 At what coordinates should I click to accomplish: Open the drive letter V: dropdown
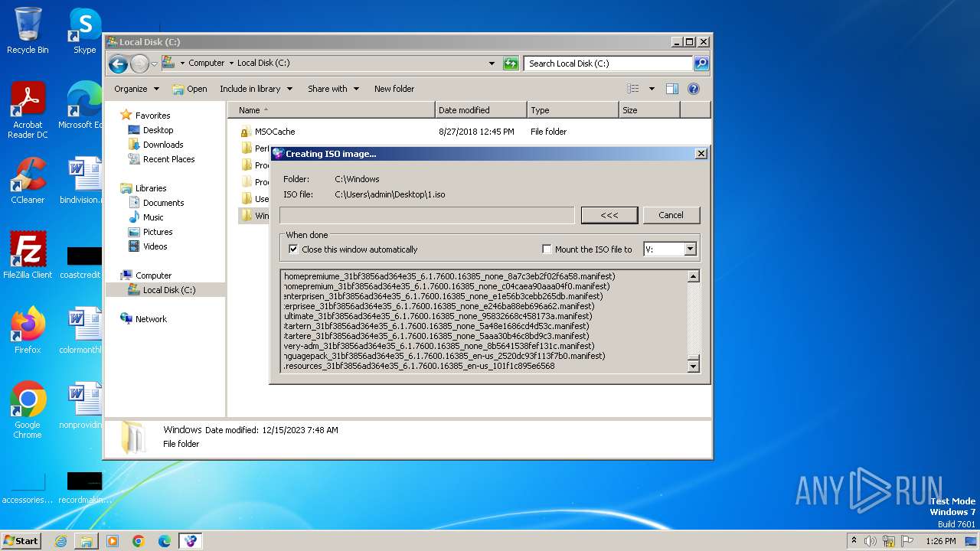tap(690, 249)
